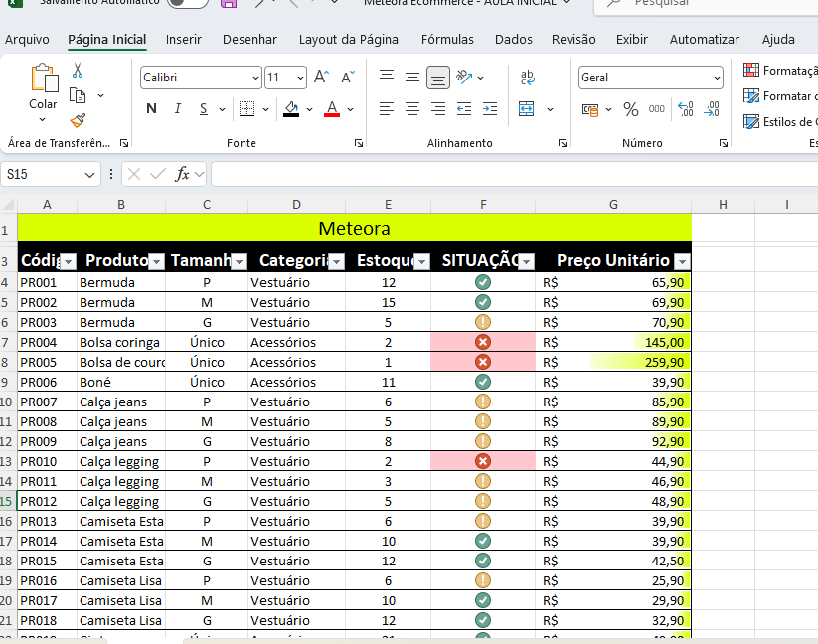Toggle bold with the N button

(152, 109)
